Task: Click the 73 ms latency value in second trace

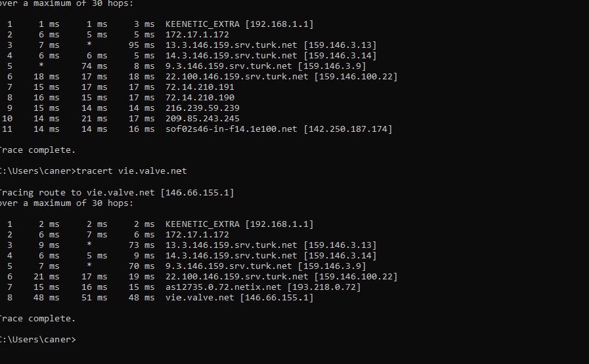Action: pyautogui.click(x=142, y=245)
